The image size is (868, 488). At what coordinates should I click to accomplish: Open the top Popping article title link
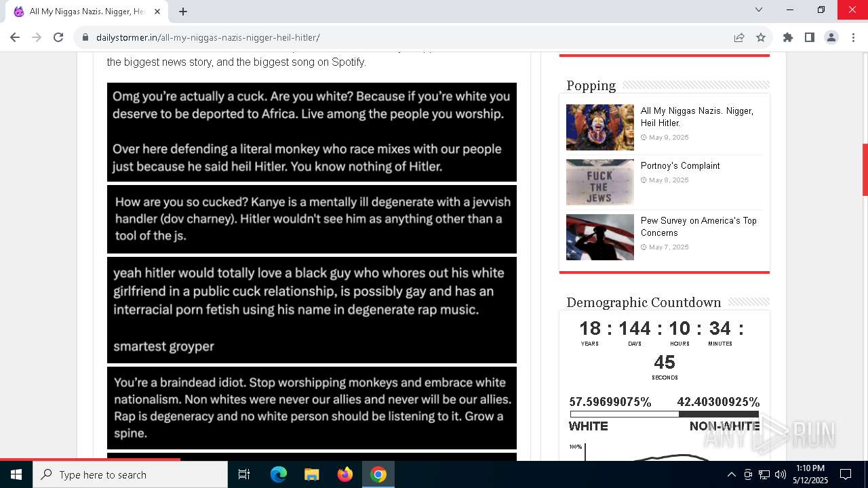pos(697,117)
